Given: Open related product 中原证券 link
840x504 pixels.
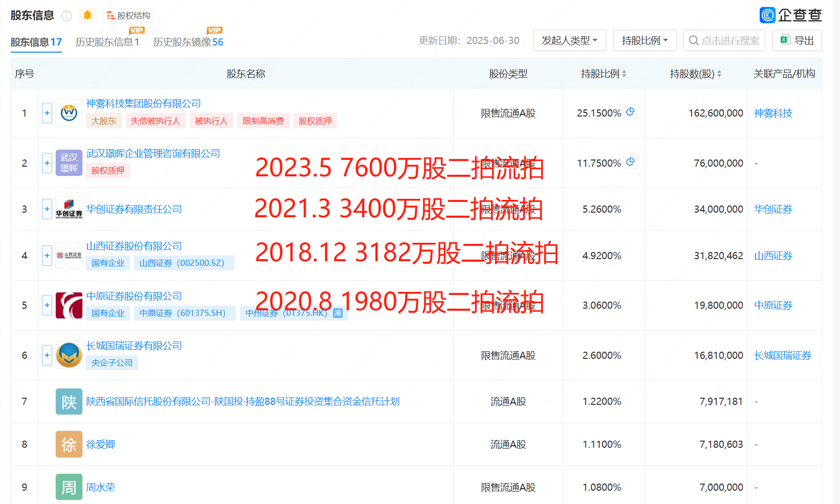Looking at the screenshot, I should click(x=773, y=305).
